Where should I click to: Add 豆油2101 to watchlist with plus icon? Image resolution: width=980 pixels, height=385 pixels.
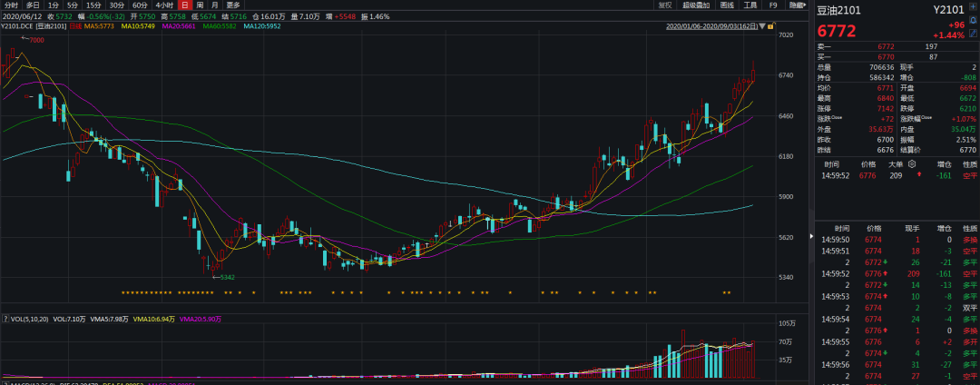tap(973, 7)
